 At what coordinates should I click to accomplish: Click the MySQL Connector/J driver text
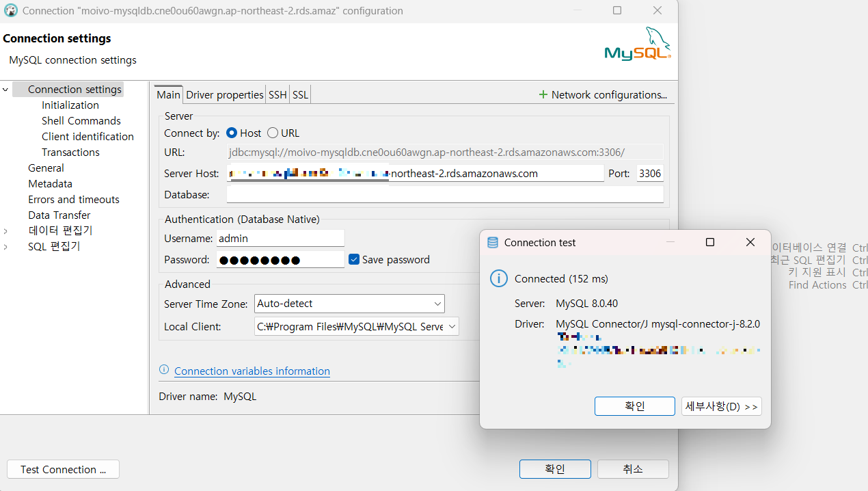(657, 324)
